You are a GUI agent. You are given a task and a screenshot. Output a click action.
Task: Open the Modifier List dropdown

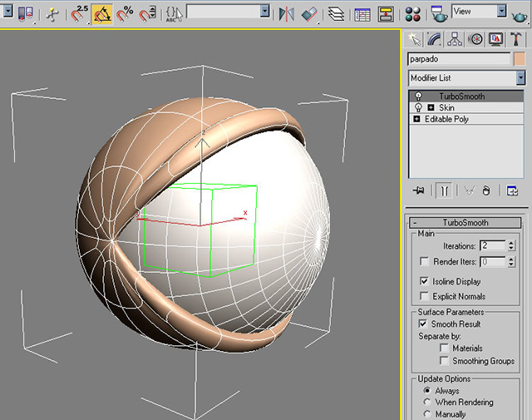coord(466,78)
